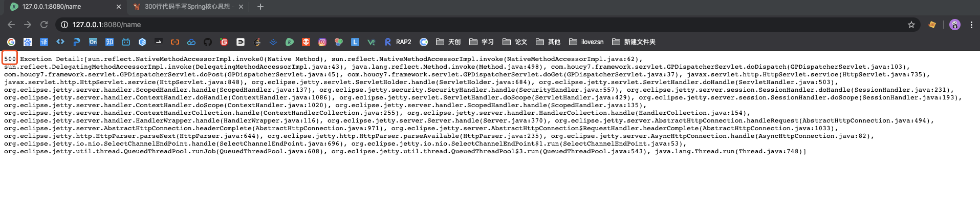Open the 其他 bookmarks folder
Screen dimensions: 980x205
(x=548, y=42)
